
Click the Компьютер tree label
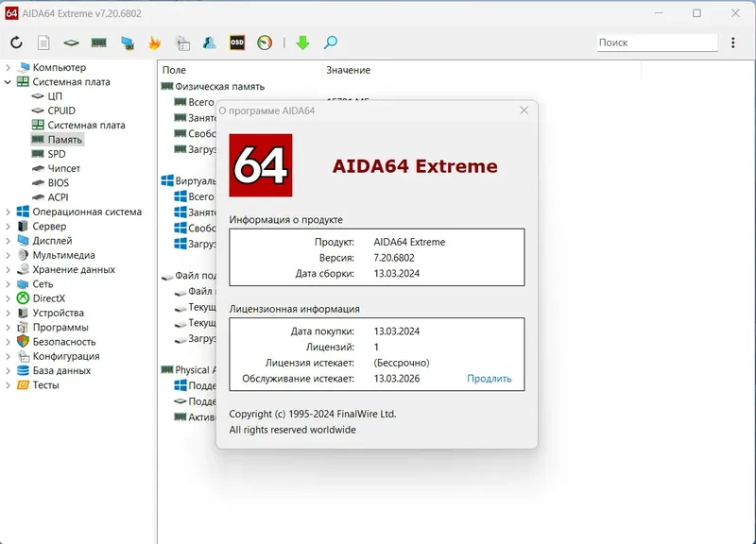(x=60, y=67)
